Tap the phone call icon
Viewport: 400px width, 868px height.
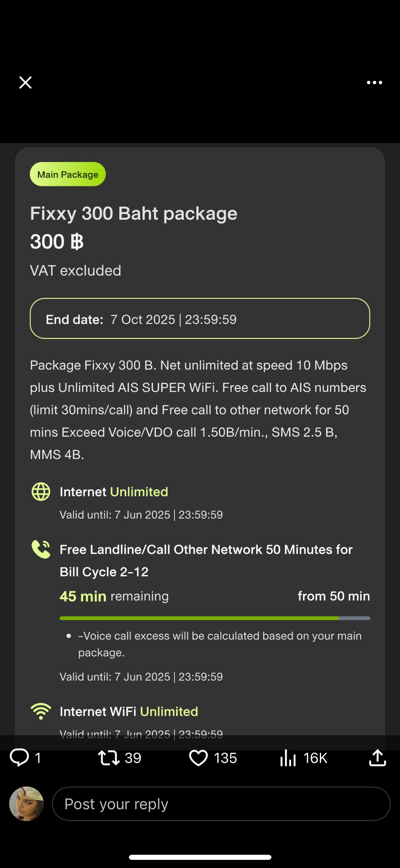click(x=41, y=549)
